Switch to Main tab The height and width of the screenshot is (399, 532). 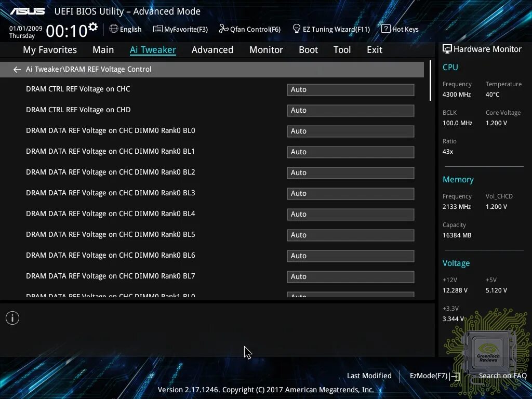[103, 50]
